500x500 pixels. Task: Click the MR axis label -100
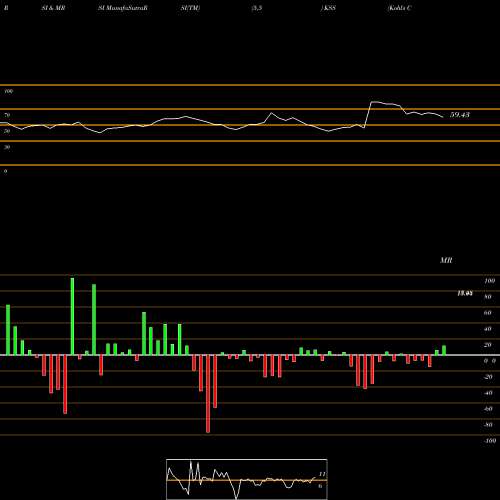489,441
